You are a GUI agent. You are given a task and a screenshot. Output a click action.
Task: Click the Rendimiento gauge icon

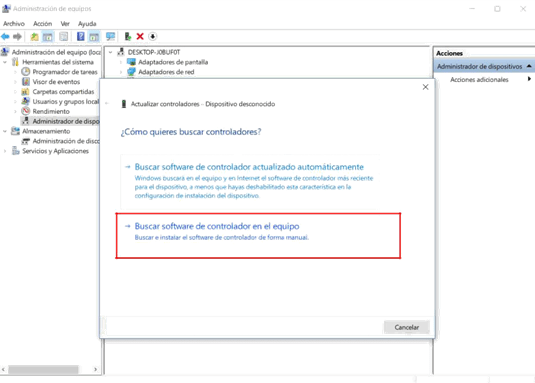[x=26, y=111]
